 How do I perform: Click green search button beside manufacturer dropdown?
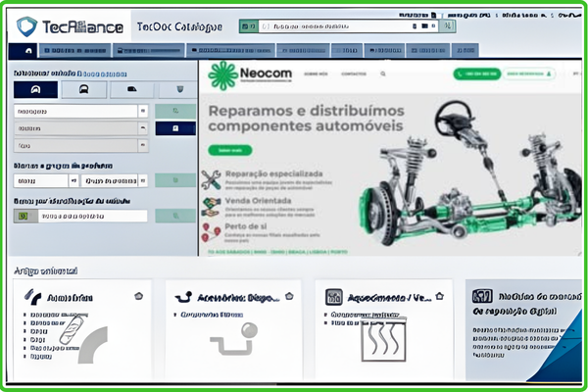(x=175, y=112)
